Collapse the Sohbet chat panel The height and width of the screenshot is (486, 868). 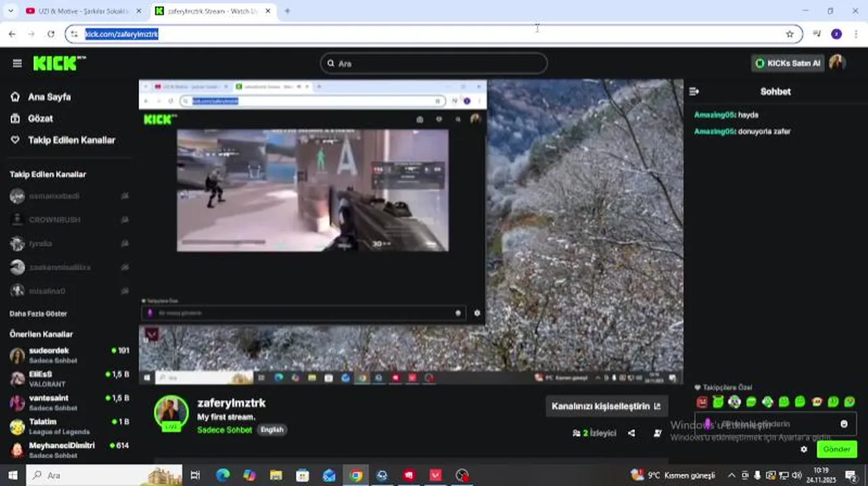(x=694, y=92)
